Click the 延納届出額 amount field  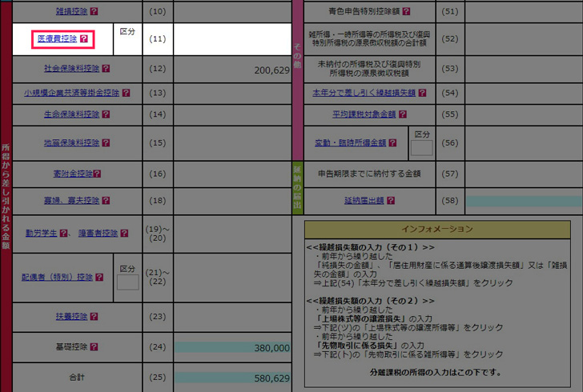coord(525,201)
